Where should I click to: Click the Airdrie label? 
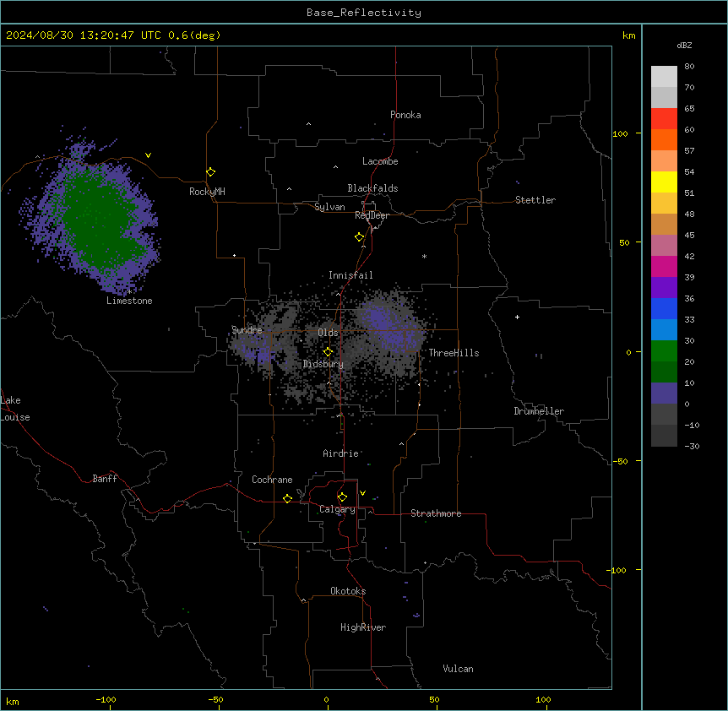point(340,453)
